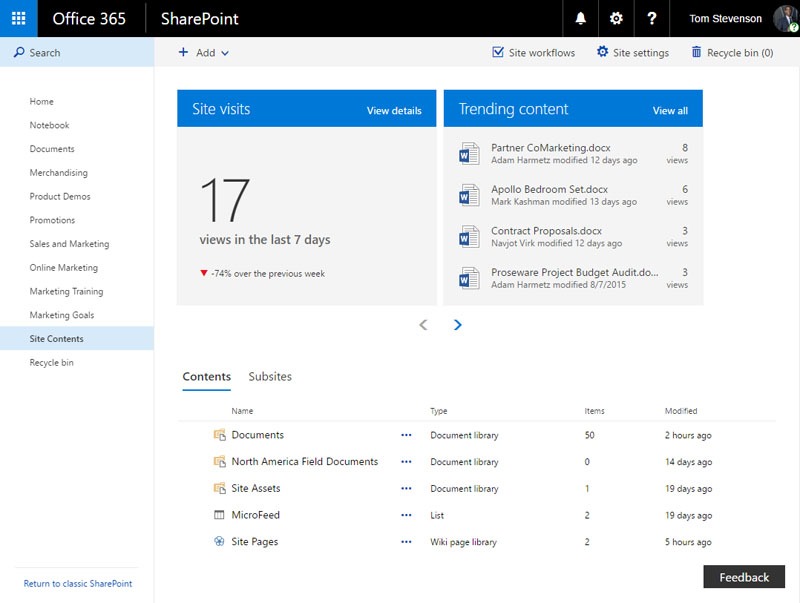Open the ellipsis menu for Site Assets
Screen dimensions: 800x603
coord(406,489)
